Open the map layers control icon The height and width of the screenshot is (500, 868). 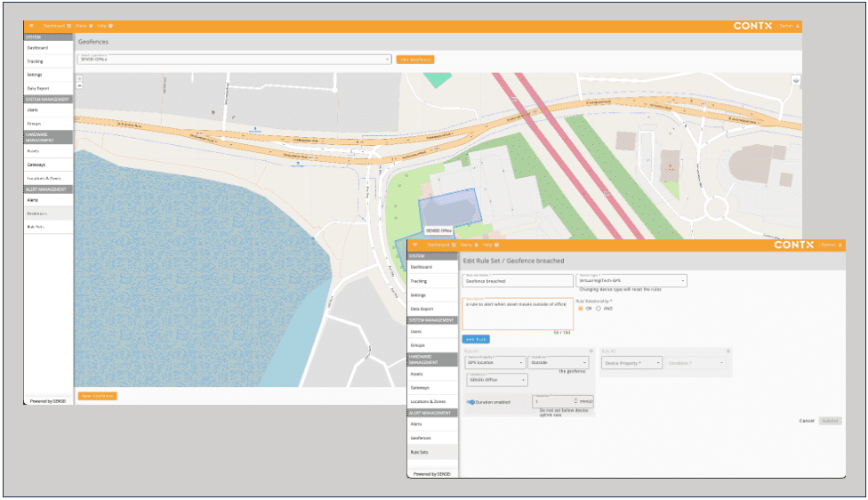pyautogui.click(x=795, y=80)
